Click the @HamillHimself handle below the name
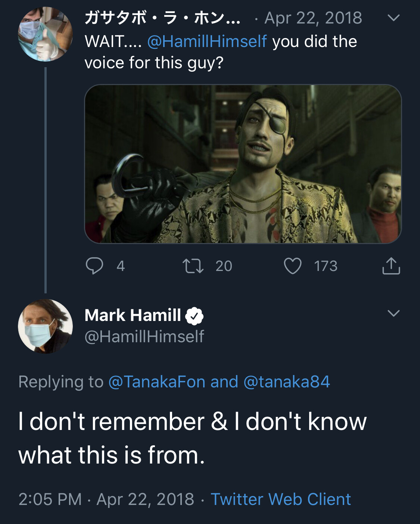The image size is (420, 524). coord(144,337)
